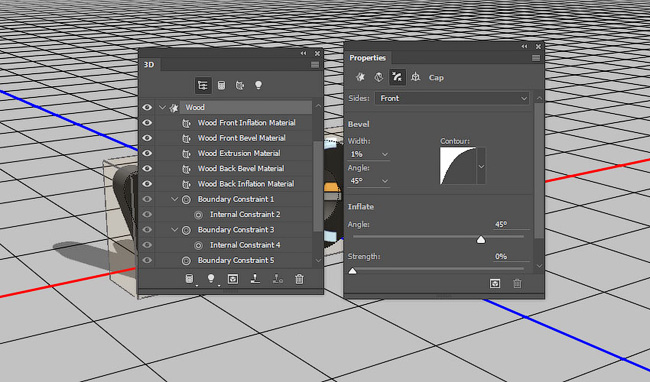Filter 3D panel by meshes
Viewport: 650px width, 382px height.
221,85
